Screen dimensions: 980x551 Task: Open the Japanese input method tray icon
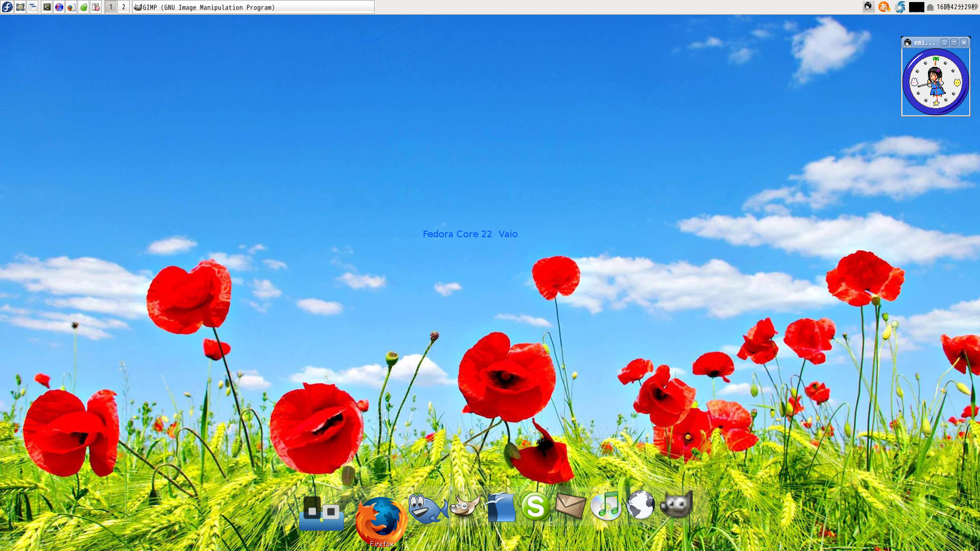pyautogui.click(x=884, y=7)
